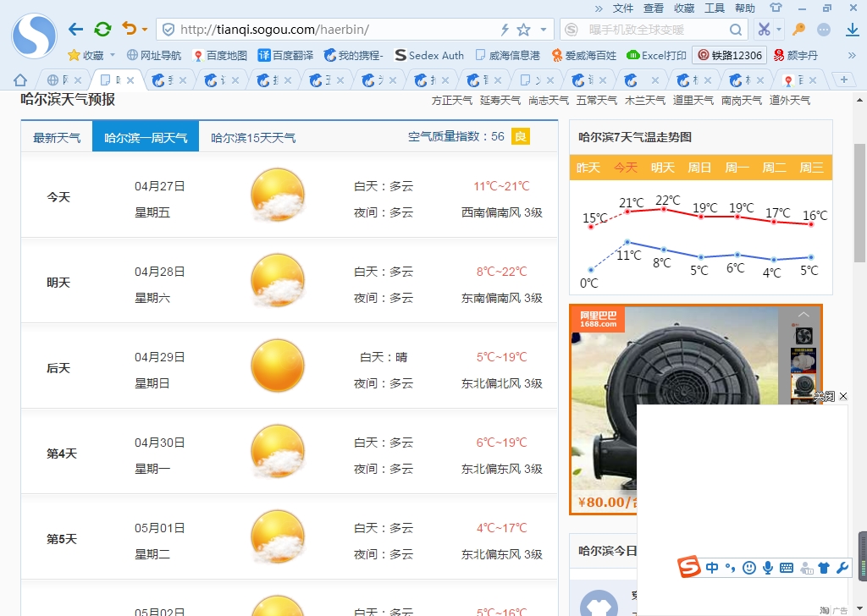Viewport: 867px width, 616px height.
Task: Select the 哈尔滨一周天气 tab
Action: [x=146, y=136]
